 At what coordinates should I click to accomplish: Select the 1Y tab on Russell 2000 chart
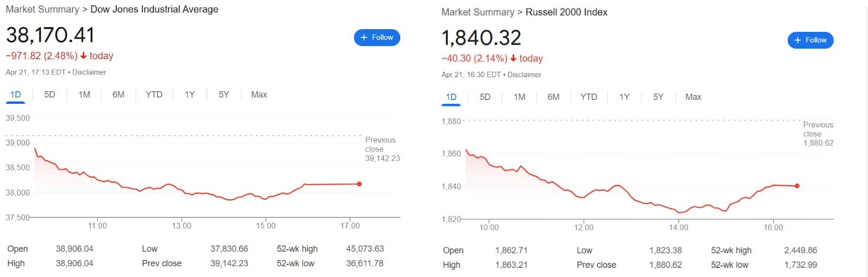(x=624, y=97)
